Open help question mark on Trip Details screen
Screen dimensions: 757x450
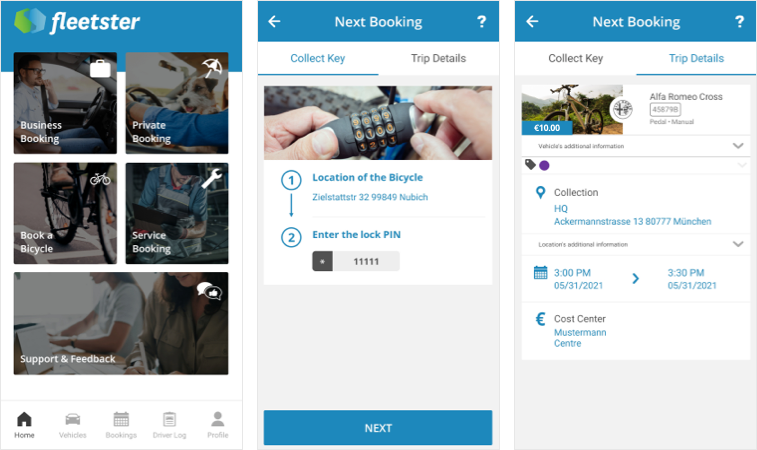(739, 21)
